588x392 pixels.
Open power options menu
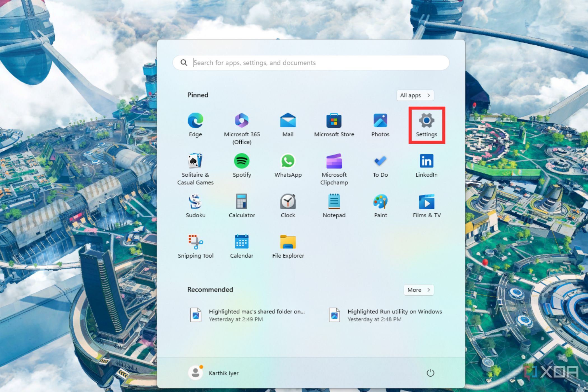click(430, 373)
